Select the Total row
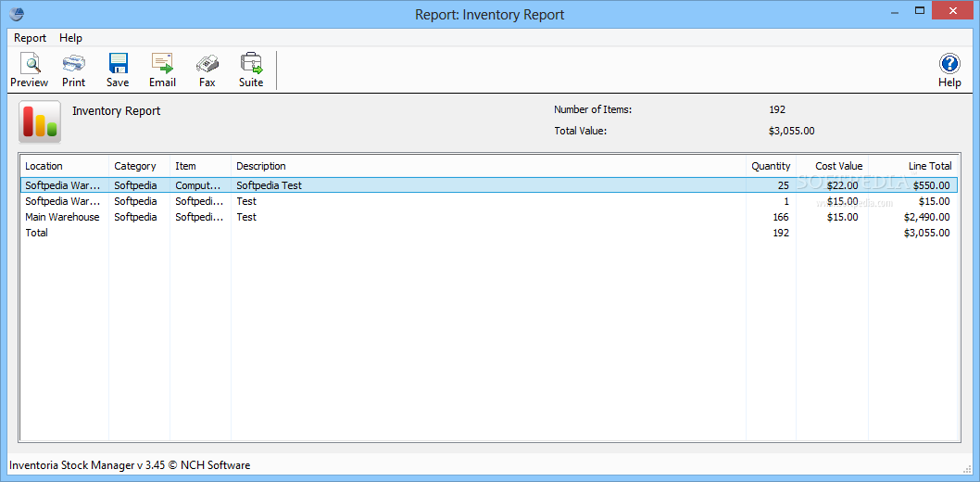Viewport: 980px width, 482px height. [x=489, y=233]
